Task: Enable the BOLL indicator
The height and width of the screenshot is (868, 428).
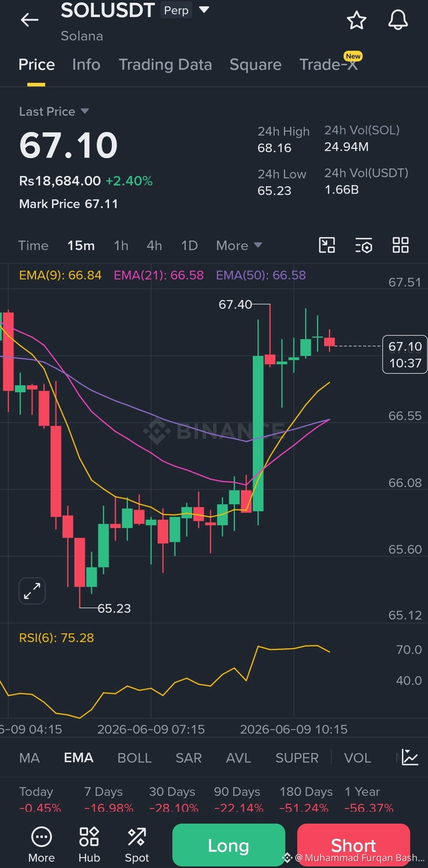Action: 134,757
